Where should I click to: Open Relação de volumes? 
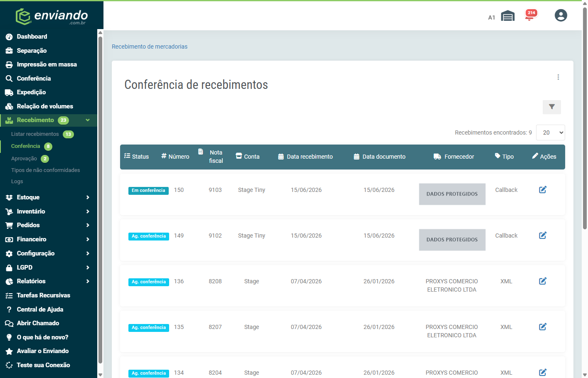[x=49, y=106]
